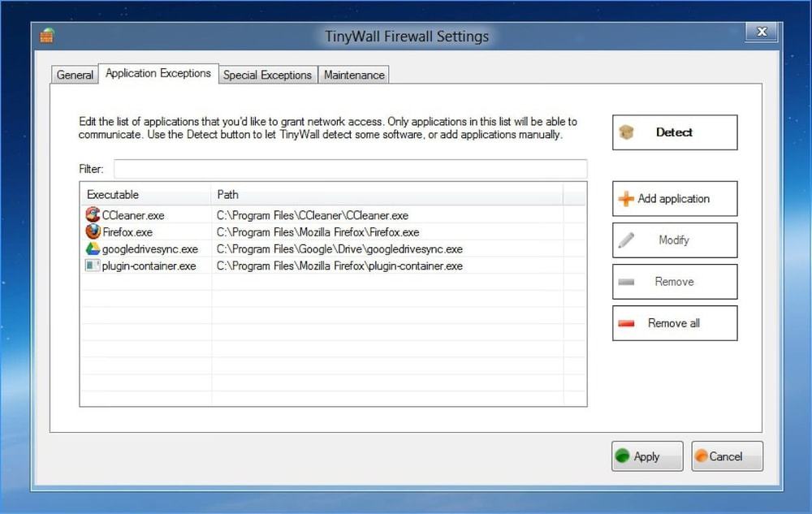Click the Firefox icon in the list
Viewport: 812px width, 514px height.
[93, 231]
